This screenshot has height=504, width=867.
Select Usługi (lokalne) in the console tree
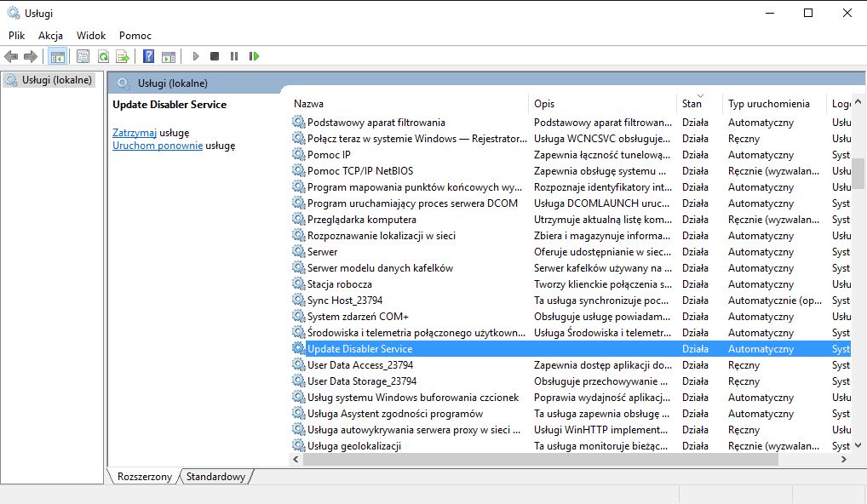(x=55, y=80)
